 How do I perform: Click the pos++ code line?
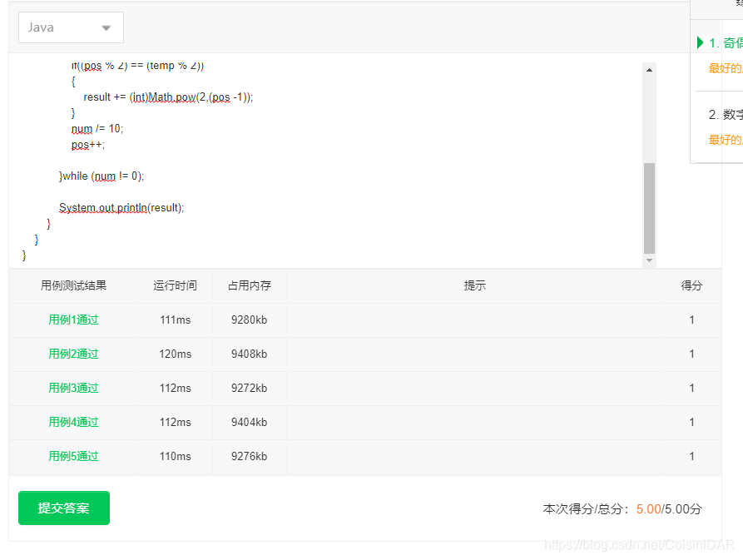88,145
